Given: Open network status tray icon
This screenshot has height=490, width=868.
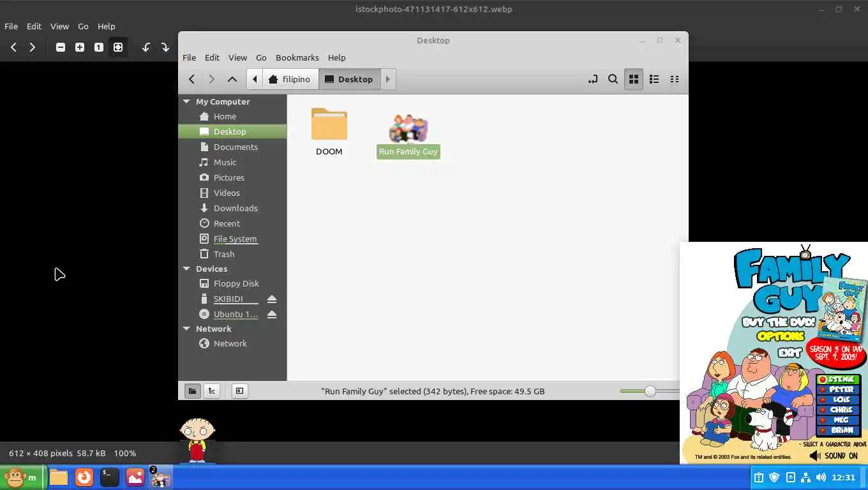Looking at the screenshot, I should (805, 477).
